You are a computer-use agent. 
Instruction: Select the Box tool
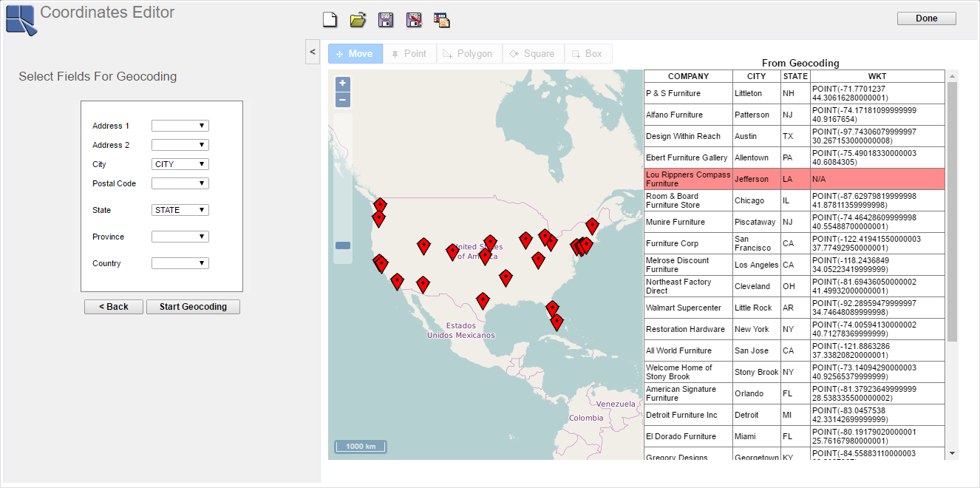(588, 54)
